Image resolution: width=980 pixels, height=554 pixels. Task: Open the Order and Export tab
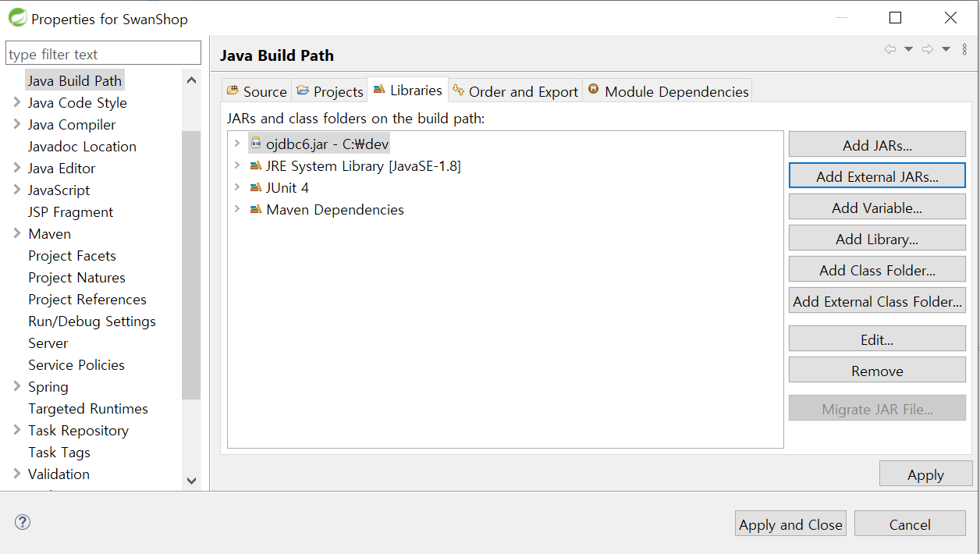coord(516,91)
